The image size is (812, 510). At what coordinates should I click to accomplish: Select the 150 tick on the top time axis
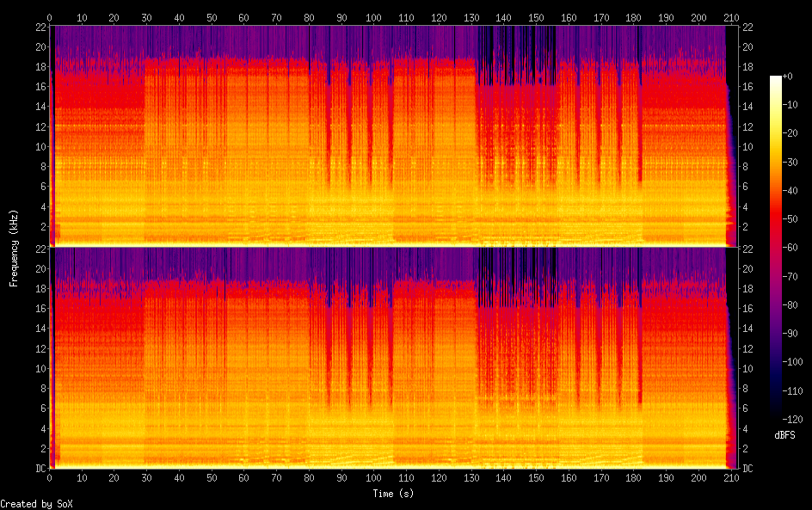535,17
